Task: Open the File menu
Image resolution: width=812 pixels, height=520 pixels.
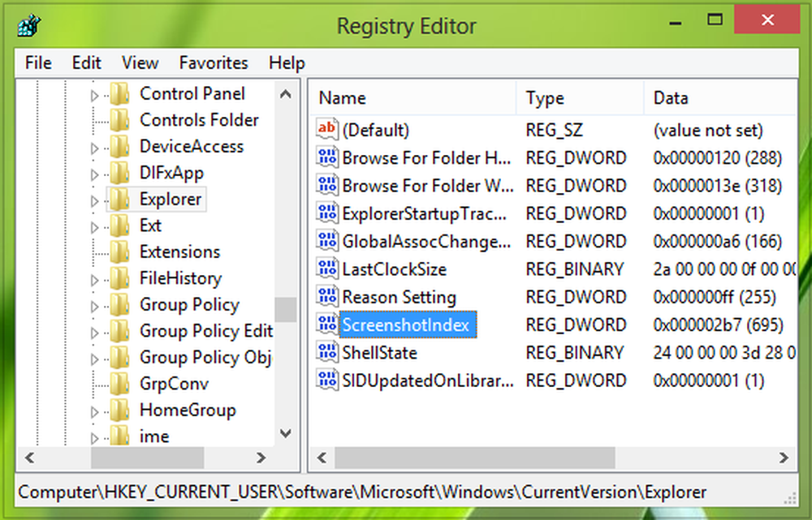Action: (38, 63)
